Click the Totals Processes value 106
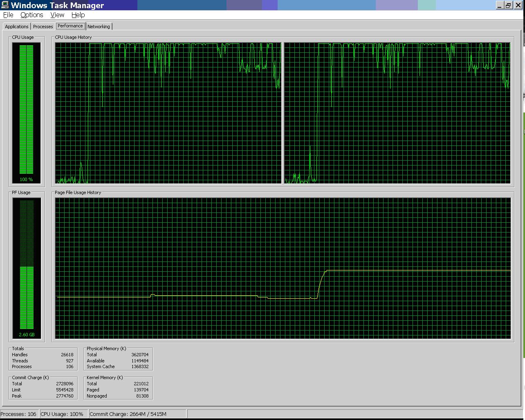The width and height of the screenshot is (525, 420). tap(70, 366)
